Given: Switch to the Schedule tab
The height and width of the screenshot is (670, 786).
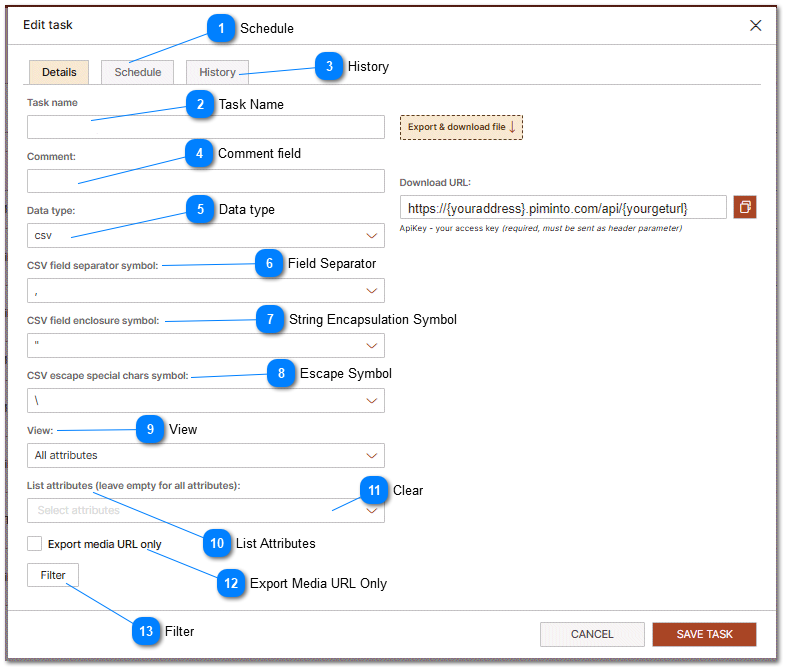Looking at the screenshot, I should pyautogui.click(x=137, y=72).
